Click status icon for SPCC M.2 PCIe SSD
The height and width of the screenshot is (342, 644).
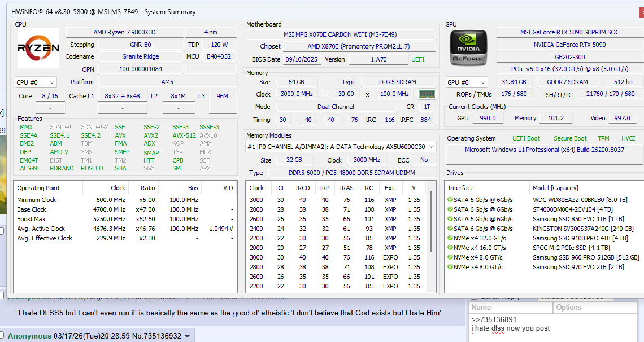(x=450, y=248)
